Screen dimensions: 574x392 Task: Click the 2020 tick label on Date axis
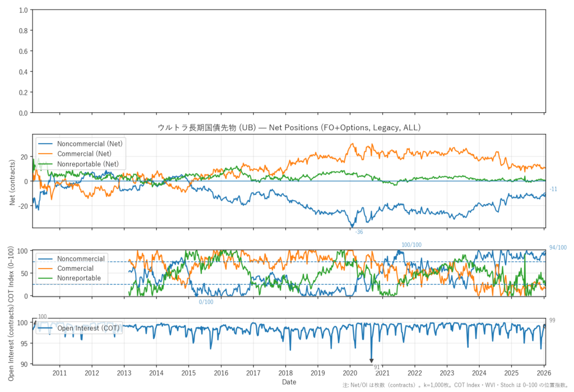pyautogui.click(x=350, y=373)
